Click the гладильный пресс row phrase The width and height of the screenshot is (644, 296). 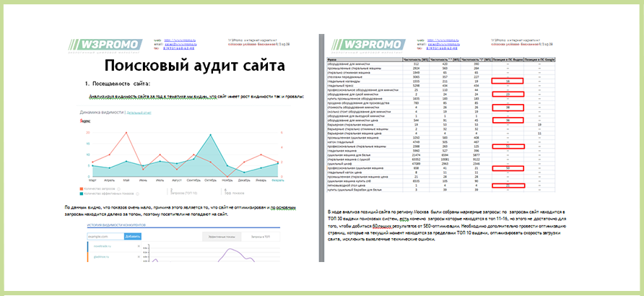[x=339, y=86]
